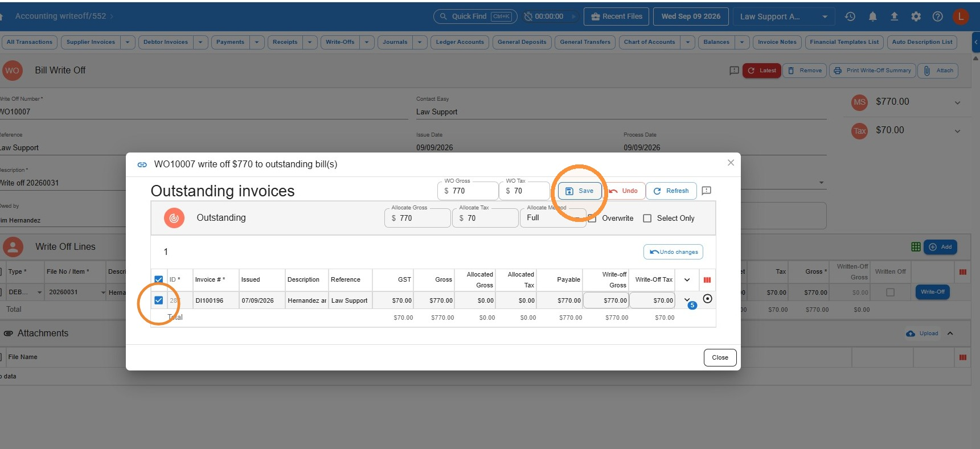Open the Ledger Accounts tab
980x449 pixels.
point(460,42)
